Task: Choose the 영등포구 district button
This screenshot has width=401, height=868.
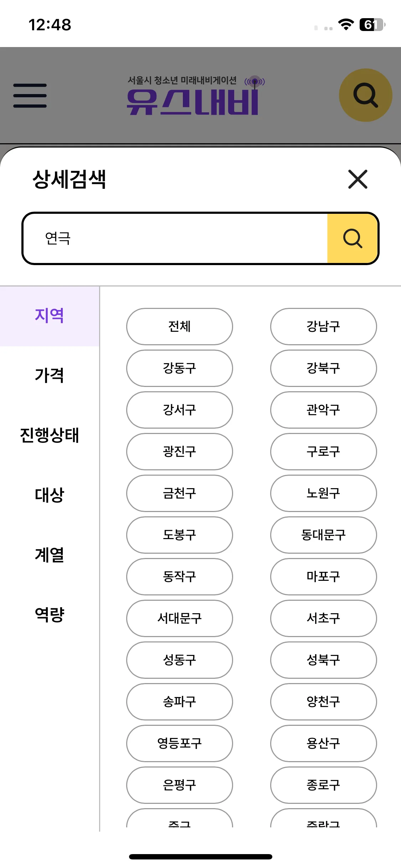Action: tap(180, 743)
